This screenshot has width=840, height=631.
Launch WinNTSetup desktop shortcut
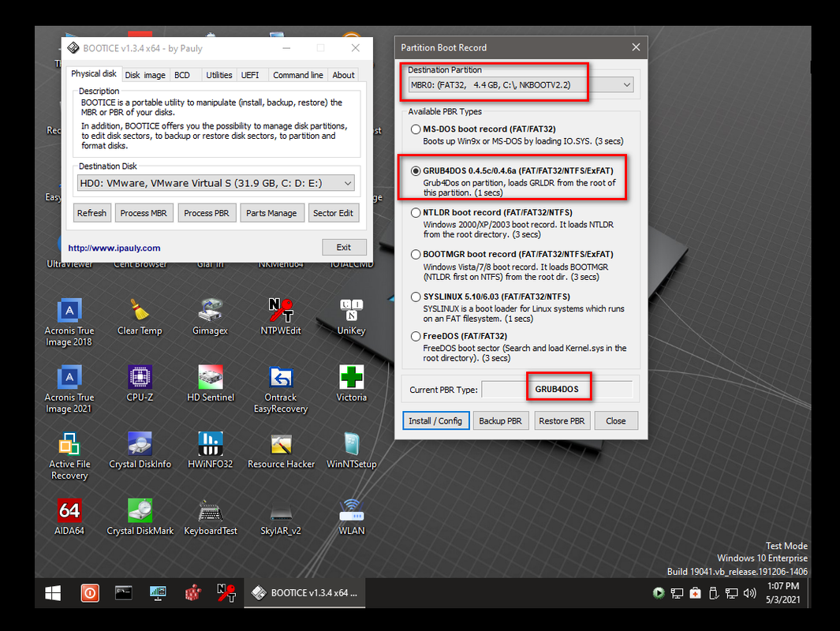pyautogui.click(x=352, y=450)
